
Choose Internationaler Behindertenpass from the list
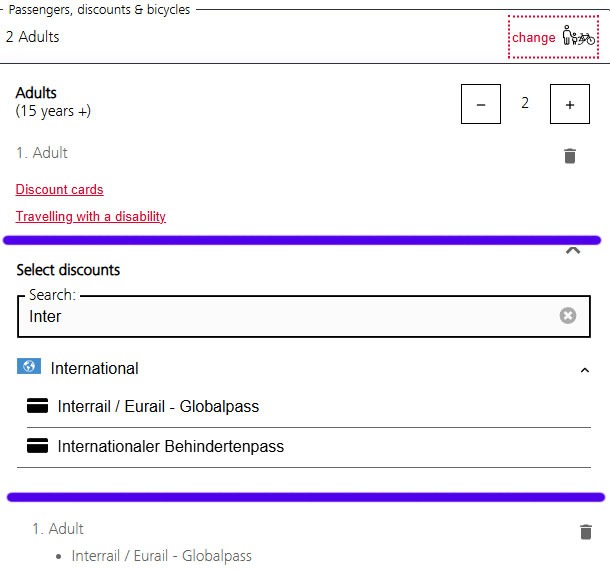coord(170,447)
